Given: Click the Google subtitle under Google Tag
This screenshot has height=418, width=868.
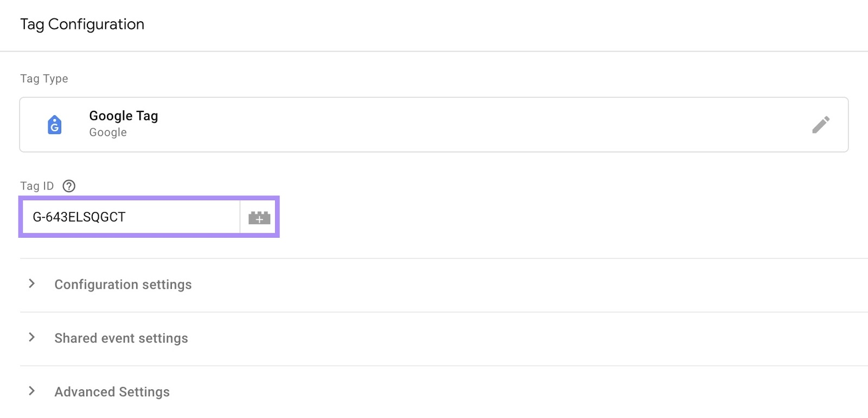Looking at the screenshot, I should tap(107, 132).
